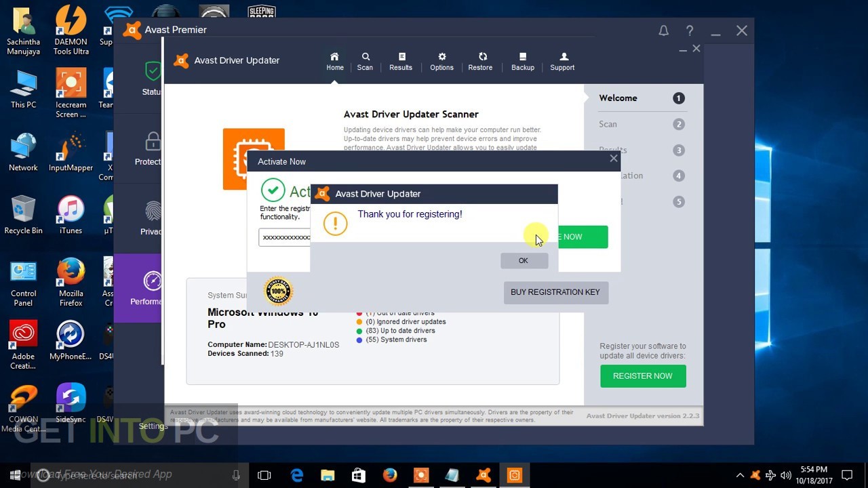Image resolution: width=868 pixels, height=488 pixels.
Task: Open MyPhoneExplorer desktop icon
Action: coord(71,341)
